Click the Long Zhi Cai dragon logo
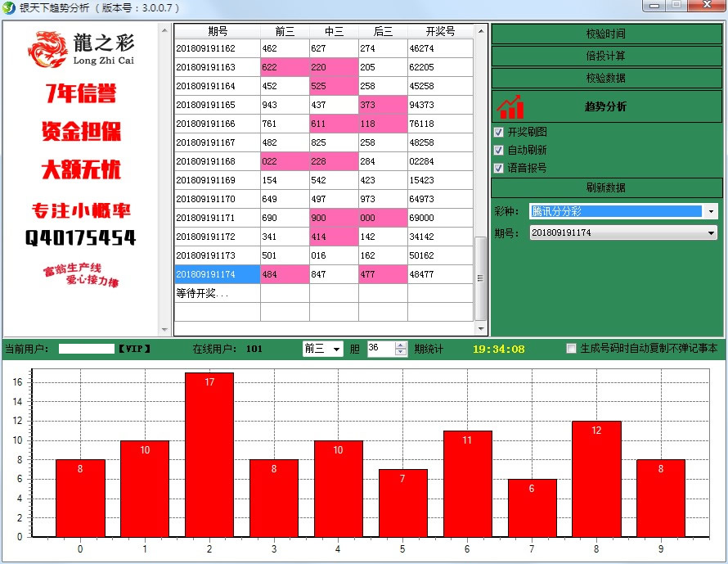728x564 pixels. click(x=82, y=49)
